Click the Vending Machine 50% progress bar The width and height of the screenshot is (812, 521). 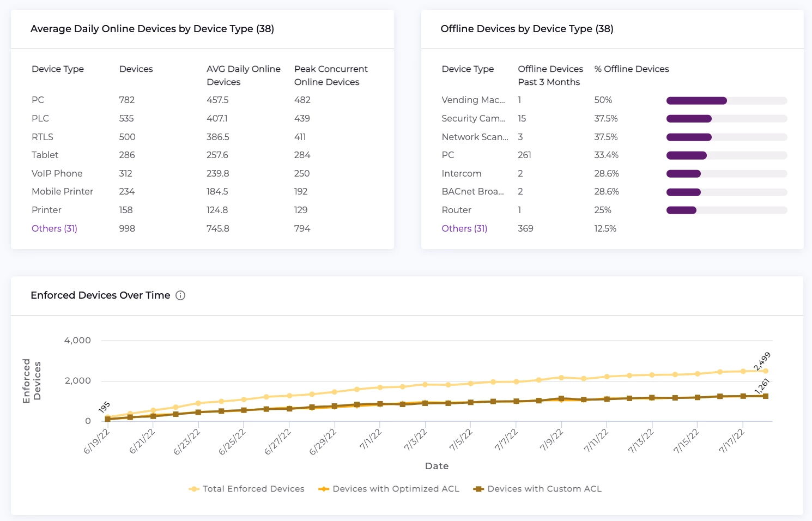pyautogui.click(x=726, y=101)
